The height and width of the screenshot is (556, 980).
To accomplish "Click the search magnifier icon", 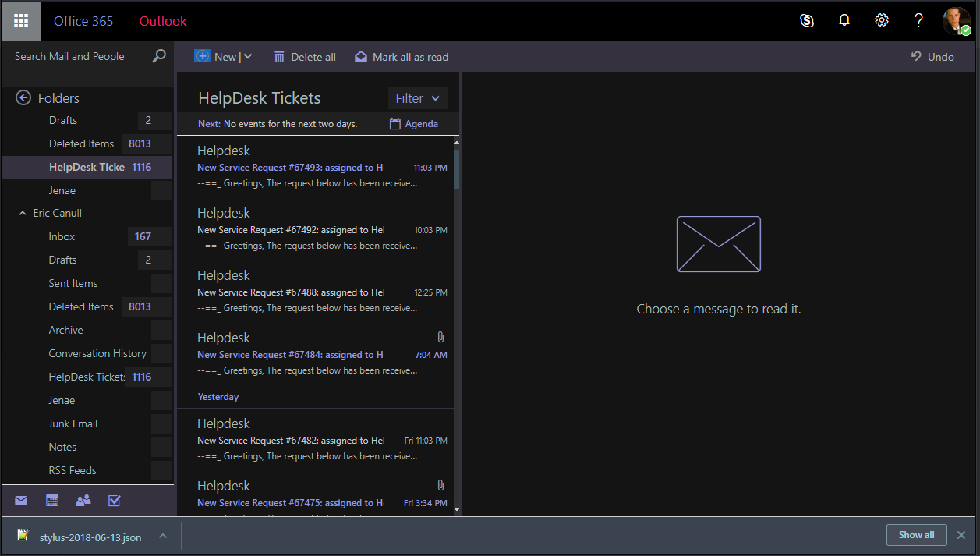I will coord(159,56).
